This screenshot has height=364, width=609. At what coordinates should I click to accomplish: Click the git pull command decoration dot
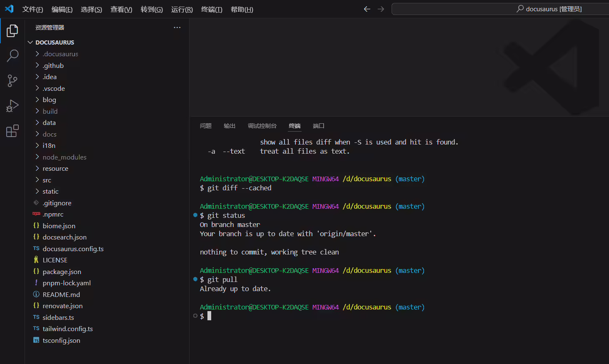tap(195, 279)
